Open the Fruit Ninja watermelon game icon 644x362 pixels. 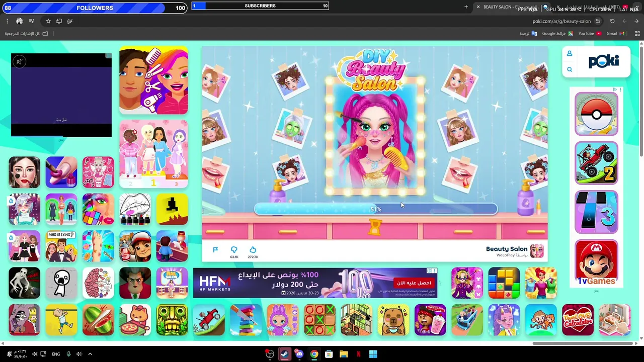coord(98,320)
